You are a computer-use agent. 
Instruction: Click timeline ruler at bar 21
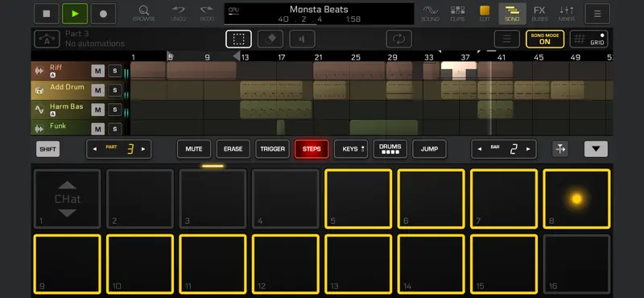(x=318, y=57)
